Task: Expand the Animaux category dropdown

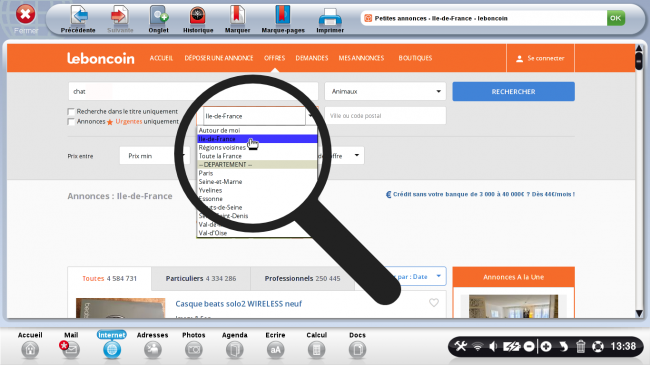Action: point(385,91)
